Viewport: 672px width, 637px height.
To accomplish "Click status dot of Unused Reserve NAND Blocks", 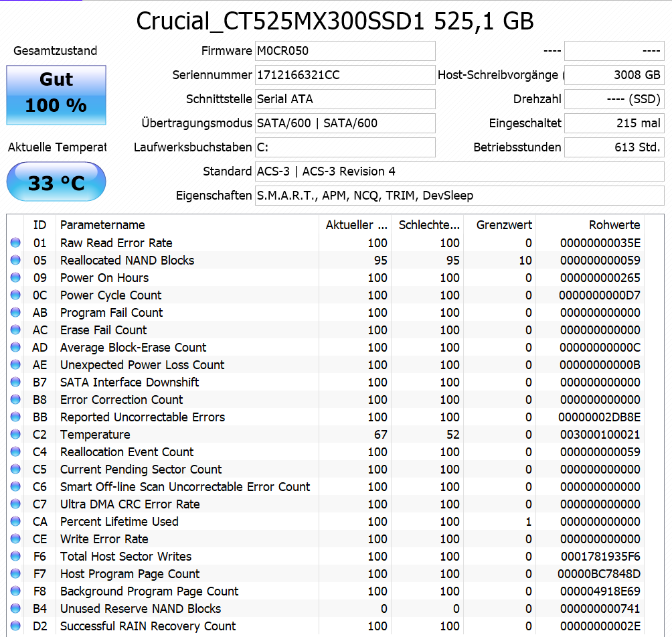I will tap(15, 608).
